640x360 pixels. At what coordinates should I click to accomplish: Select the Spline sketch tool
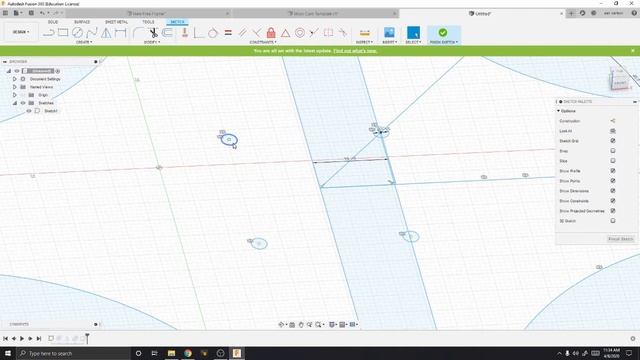tap(92, 33)
